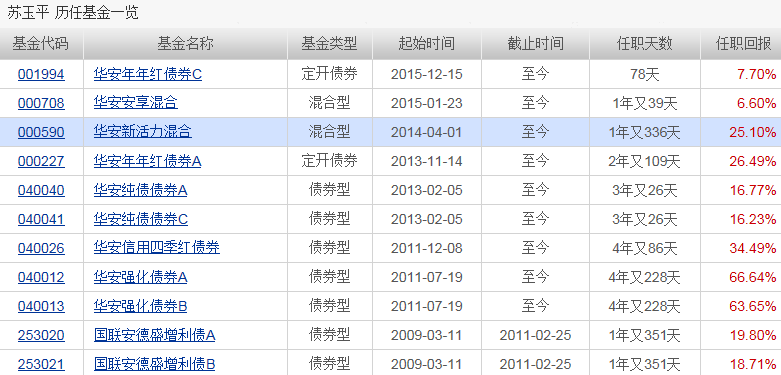The image size is (781, 375).
Task: Click the 起始时间 column header
Action: 426,44
